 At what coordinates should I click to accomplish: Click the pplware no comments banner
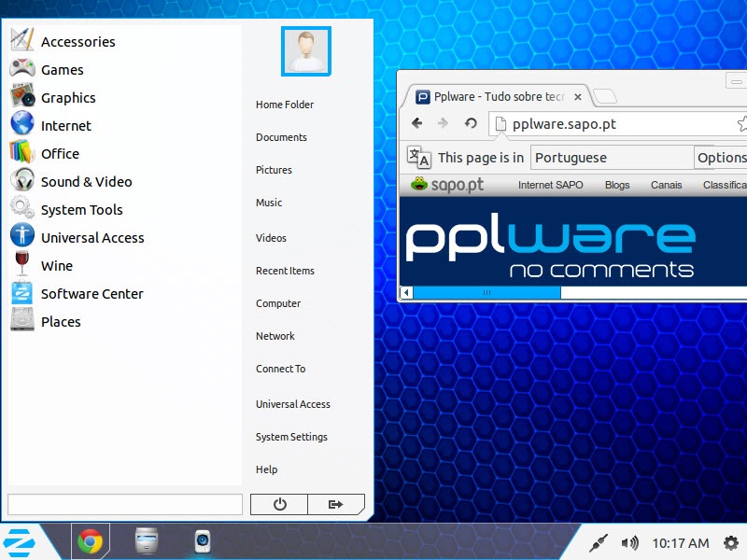coord(550,245)
